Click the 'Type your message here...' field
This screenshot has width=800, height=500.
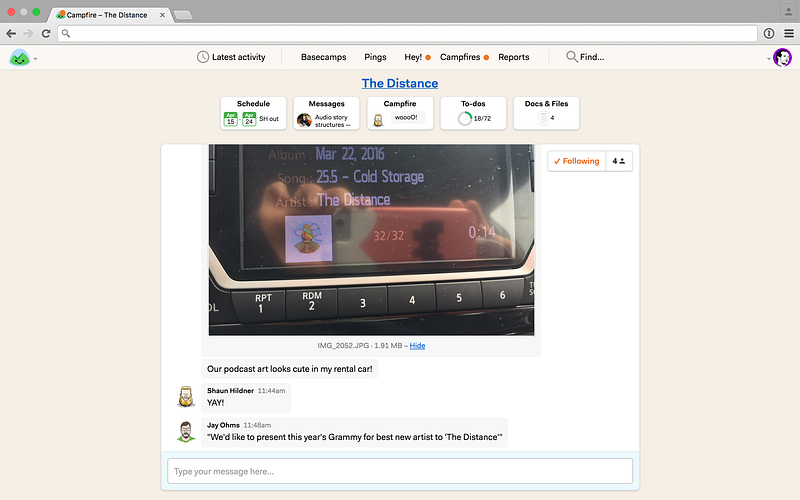click(x=400, y=471)
